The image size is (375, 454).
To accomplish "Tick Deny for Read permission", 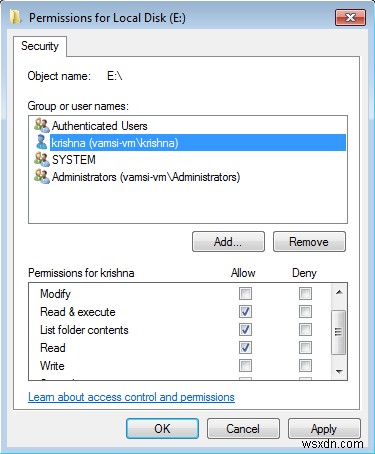I will (305, 348).
